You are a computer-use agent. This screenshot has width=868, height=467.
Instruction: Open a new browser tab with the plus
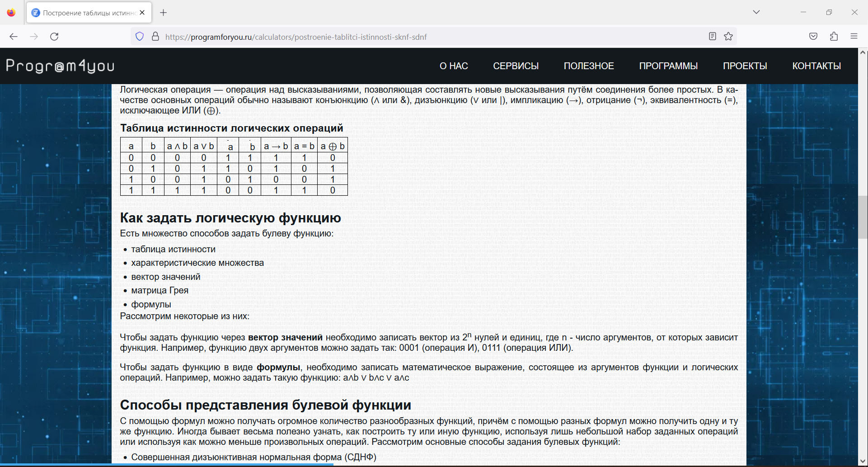pos(164,12)
